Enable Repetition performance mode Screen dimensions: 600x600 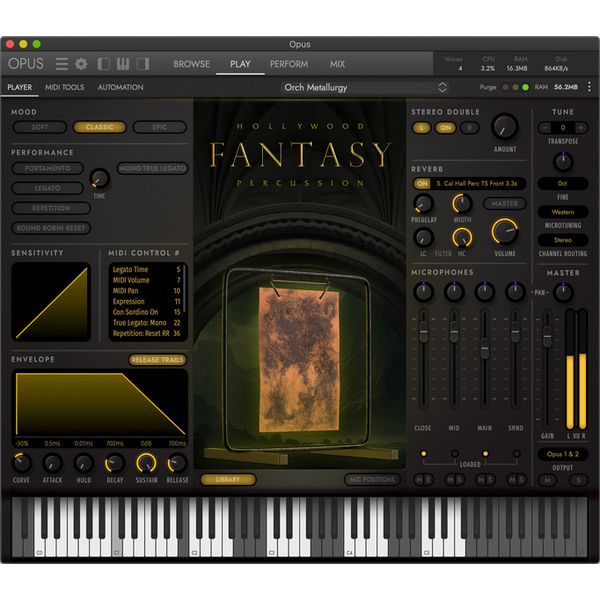[51, 208]
